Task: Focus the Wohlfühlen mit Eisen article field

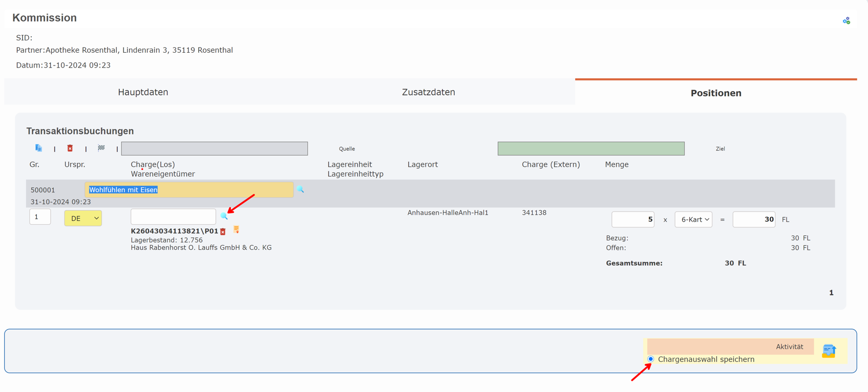Action: [189, 190]
